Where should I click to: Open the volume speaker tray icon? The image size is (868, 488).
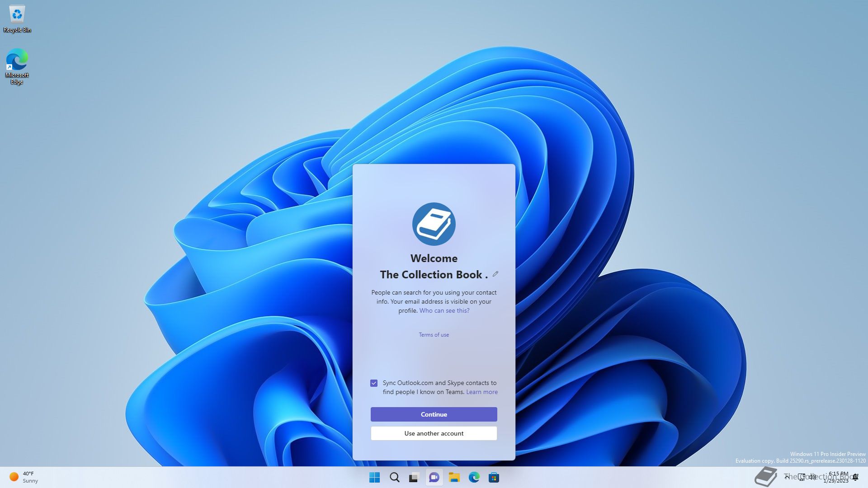[812, 477]
